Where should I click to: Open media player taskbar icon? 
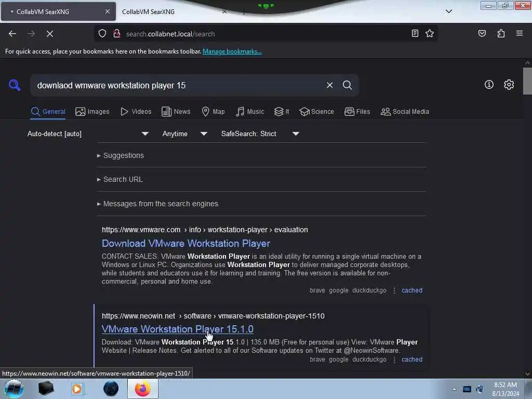coord(77,389)
